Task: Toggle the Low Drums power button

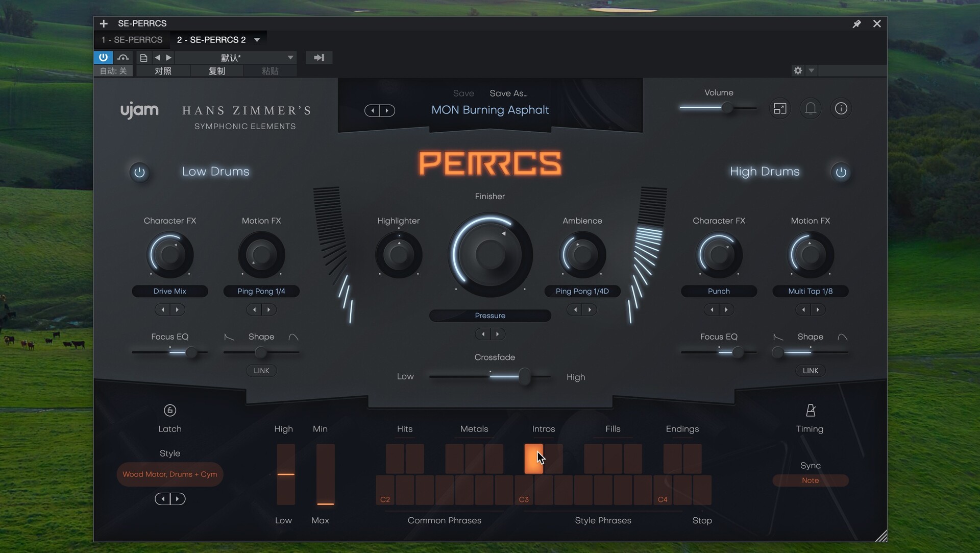Action: pyautogui.click(x=139, y=173)
